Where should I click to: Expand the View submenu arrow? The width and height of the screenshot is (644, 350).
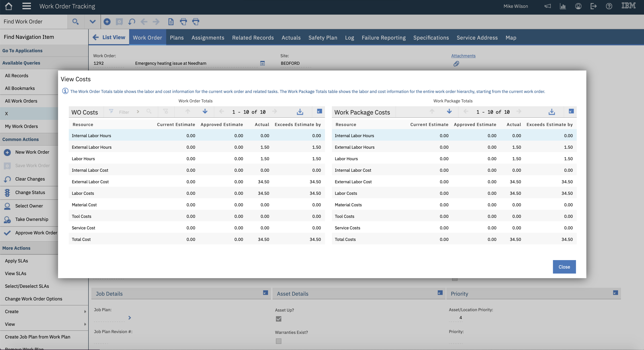tap(85, 324)
